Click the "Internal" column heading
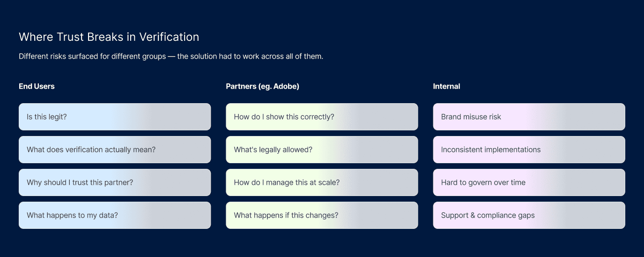 [x=446, y=86]
